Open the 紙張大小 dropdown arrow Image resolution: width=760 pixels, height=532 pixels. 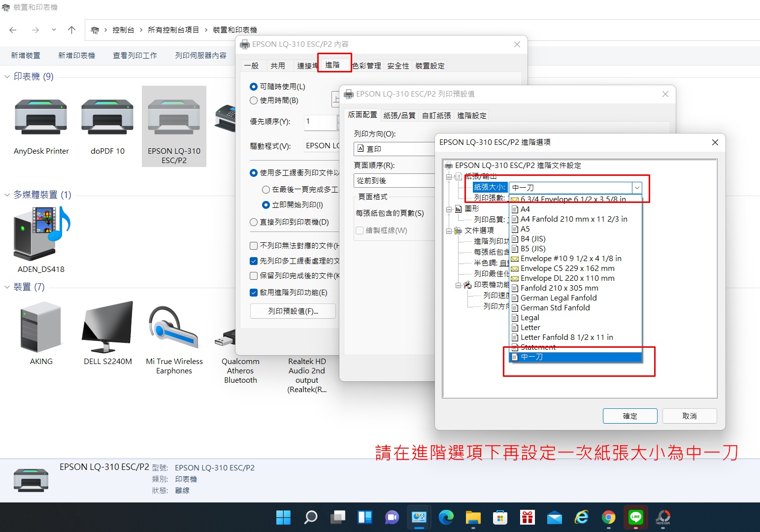[x=637, y=188]
